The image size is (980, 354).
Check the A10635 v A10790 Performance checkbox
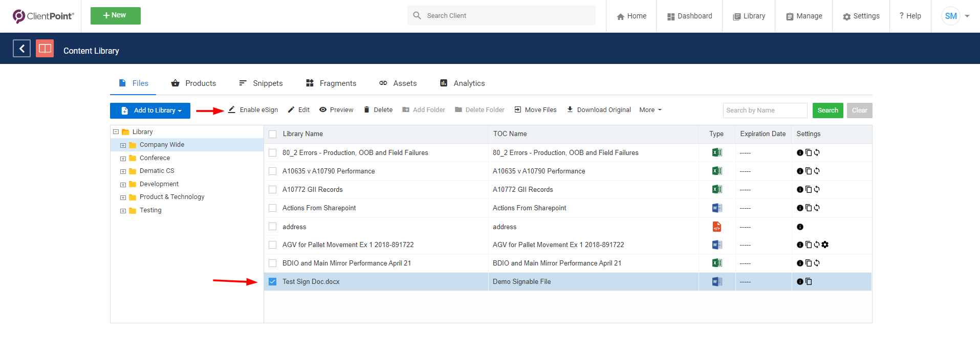tap(273, 171)
